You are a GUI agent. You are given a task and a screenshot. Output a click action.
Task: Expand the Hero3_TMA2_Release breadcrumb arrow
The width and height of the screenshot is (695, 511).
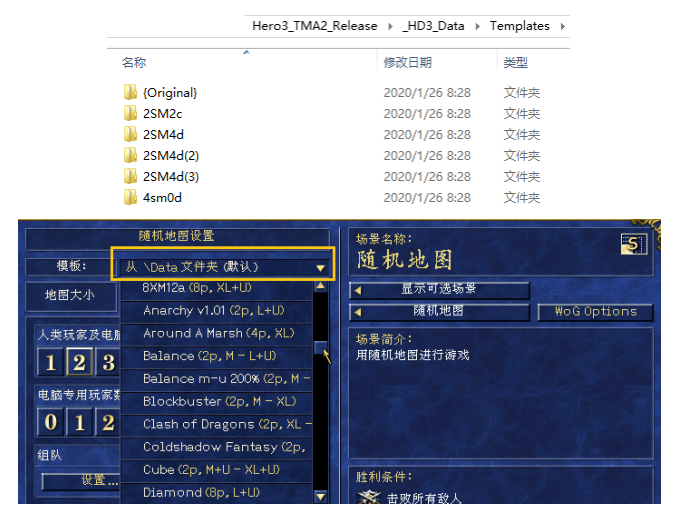390,26
